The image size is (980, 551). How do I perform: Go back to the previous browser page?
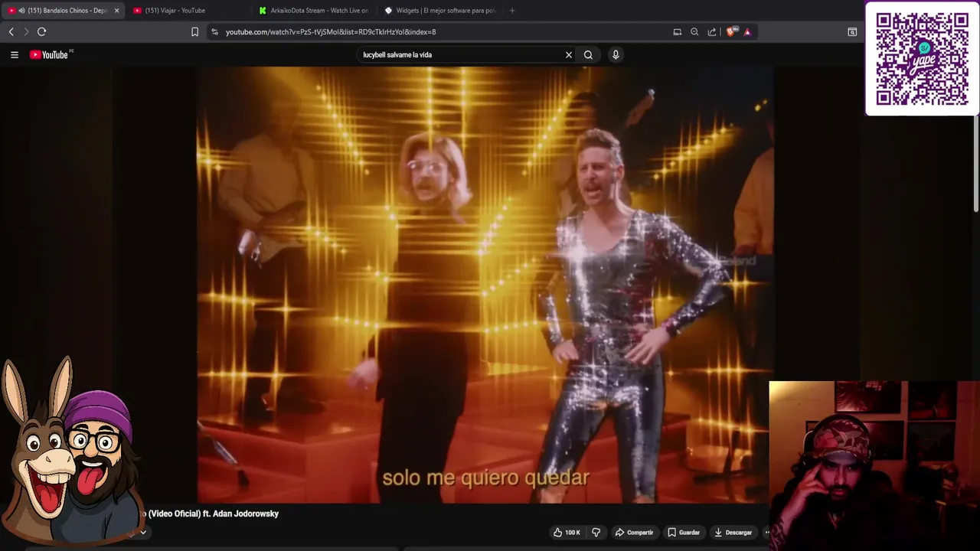11,31
